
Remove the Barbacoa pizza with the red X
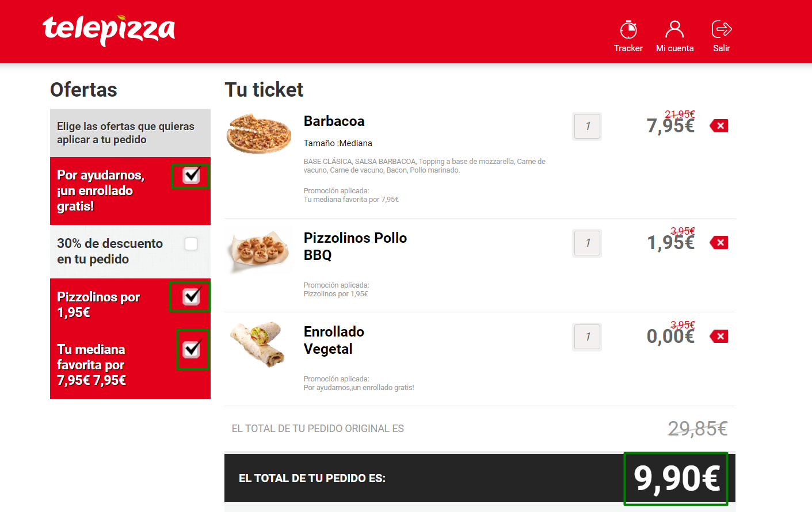coord(718,125)
